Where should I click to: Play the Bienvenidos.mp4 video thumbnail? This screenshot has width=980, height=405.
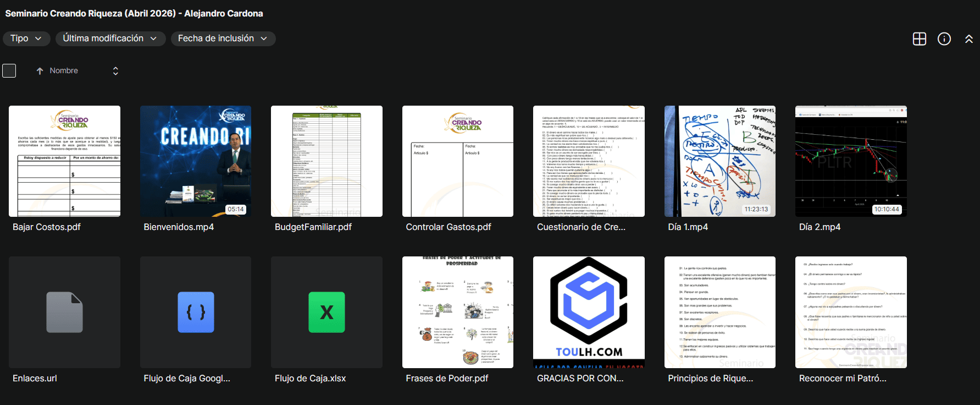coord(196,161)
